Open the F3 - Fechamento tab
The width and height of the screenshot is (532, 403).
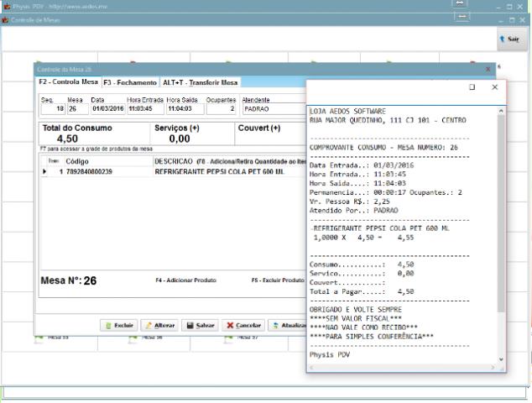point(130,82)
